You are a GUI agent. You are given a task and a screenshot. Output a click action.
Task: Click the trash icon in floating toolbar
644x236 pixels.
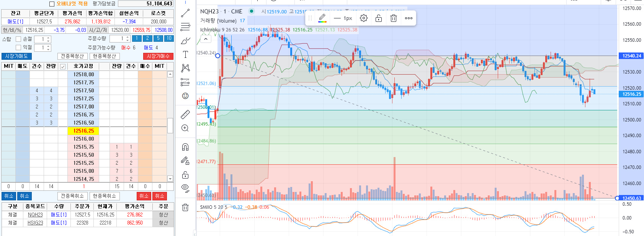[x=393, y=18]
